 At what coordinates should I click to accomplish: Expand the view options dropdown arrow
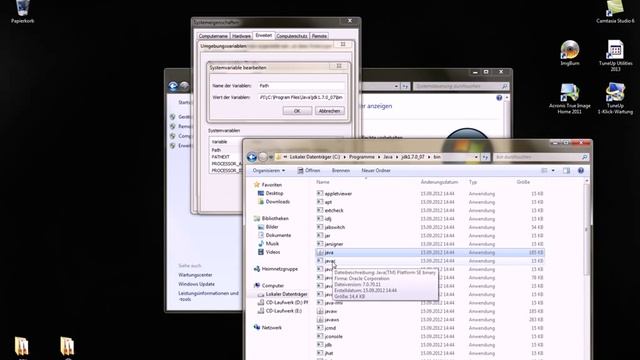pos(553,171)
